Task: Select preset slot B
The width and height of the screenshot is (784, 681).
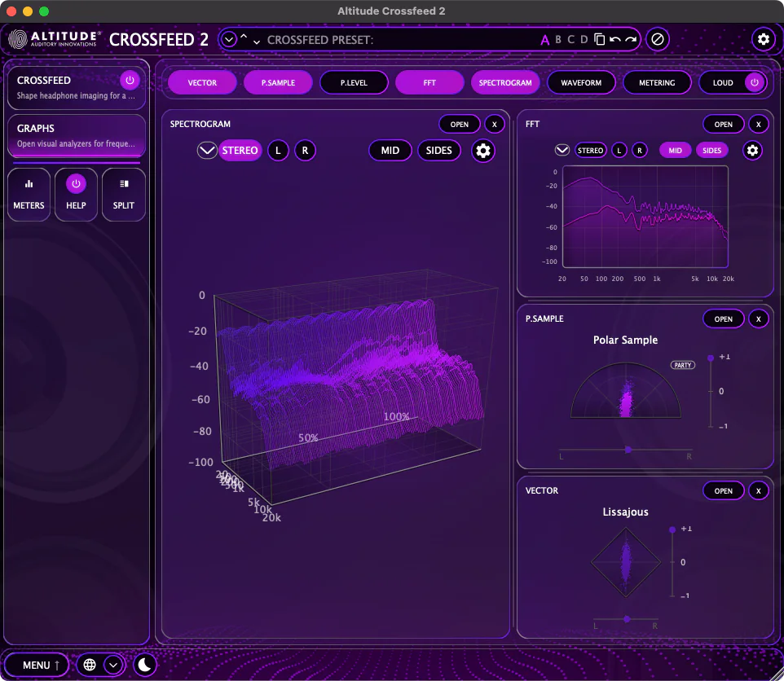Action: coord(558,39)
